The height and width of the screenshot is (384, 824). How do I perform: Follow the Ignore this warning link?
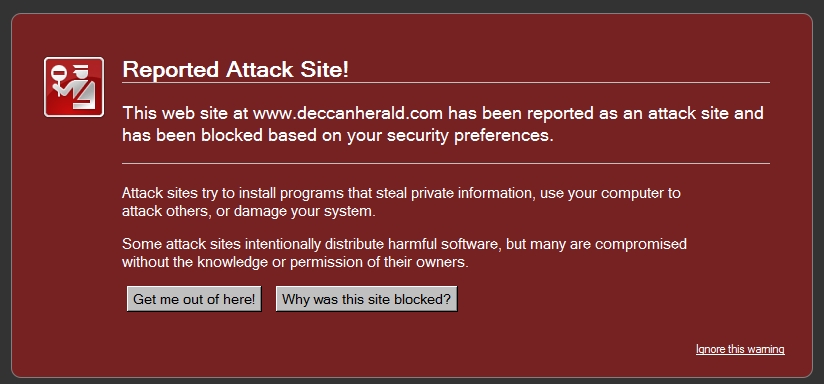(x=740, y=349)
